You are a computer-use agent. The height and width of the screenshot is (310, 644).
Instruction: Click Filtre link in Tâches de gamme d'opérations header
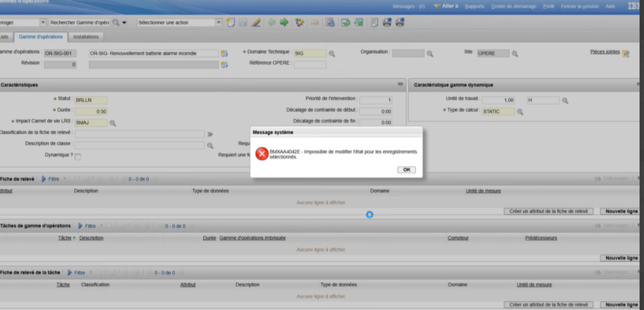(x=90, y=226)
